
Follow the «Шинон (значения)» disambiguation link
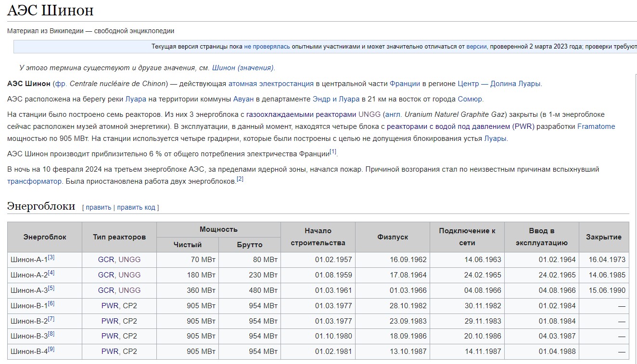[x=243, y=68]
